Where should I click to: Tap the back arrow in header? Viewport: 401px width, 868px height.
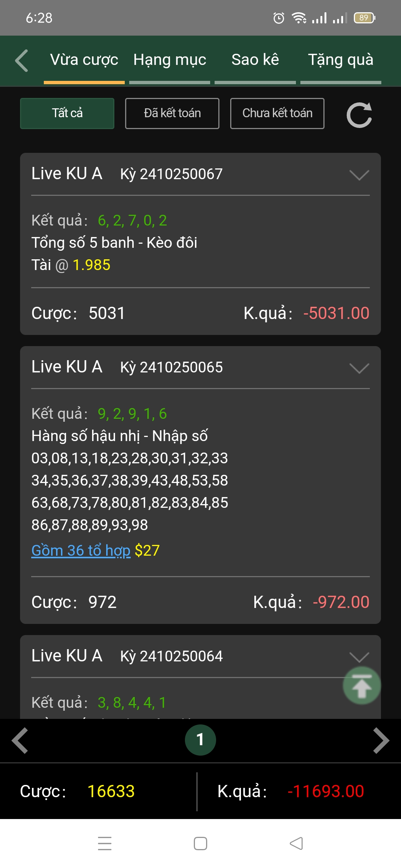22,60
